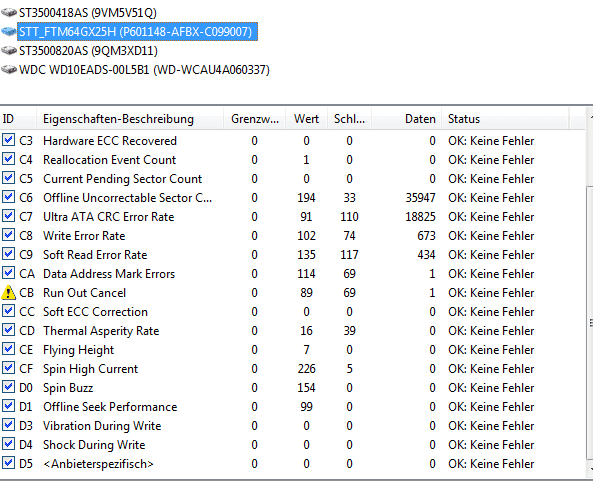Viewport: 593px width, 481px height.
Task: Uncheck C3 Hardware ECC Recovered checkbox
Action: [x=8, y=140]
